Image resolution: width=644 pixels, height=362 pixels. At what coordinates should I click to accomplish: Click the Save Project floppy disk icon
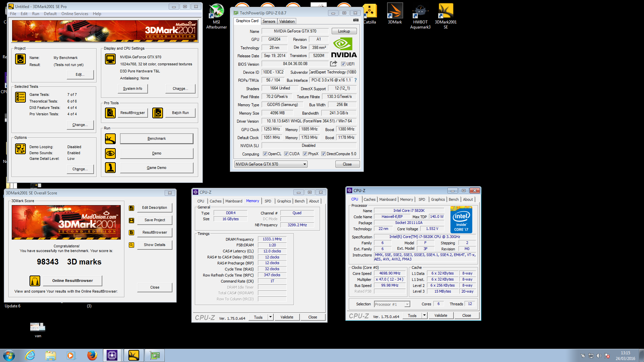click(131, 221)
